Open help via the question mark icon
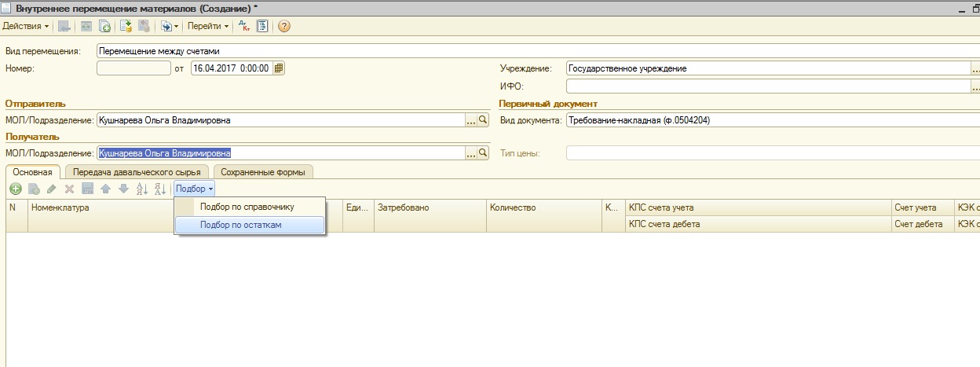The width and height of the screenshot is (980, 367). [284, 26]
